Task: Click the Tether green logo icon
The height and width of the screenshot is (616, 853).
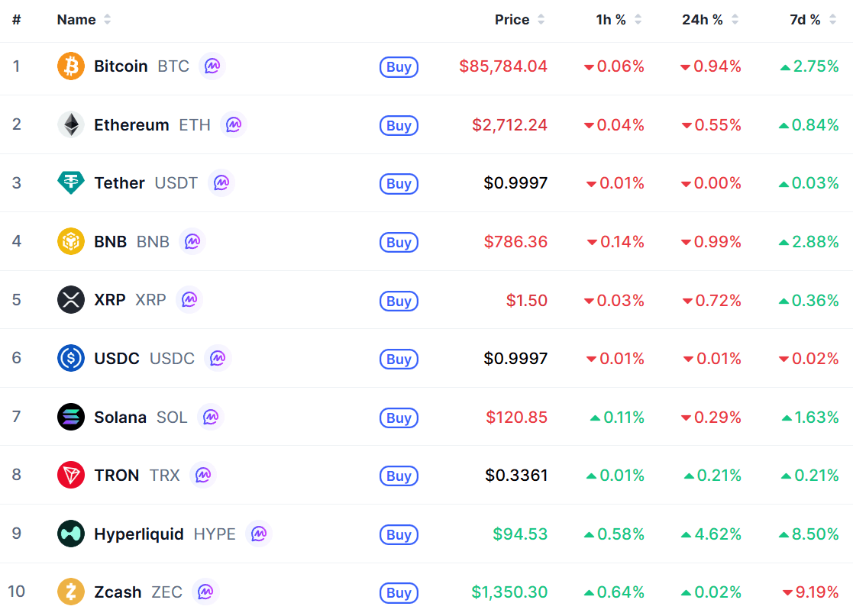Action: pyautogui.click(x=71, y=182)
